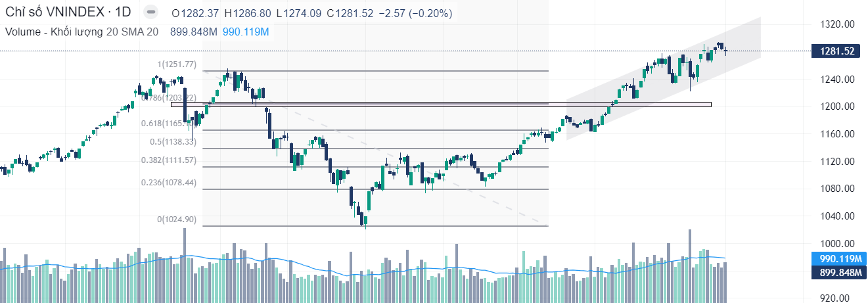The image size is (868, 303).
Task: Select the Fibonacci 1(1251.77) level label
Action: coord(176,64)
